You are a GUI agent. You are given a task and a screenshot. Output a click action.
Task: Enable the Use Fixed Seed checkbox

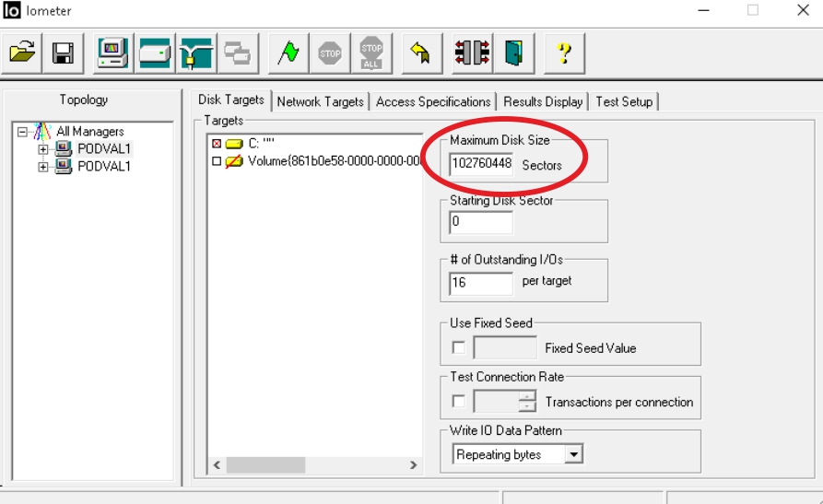coord(459,348)
